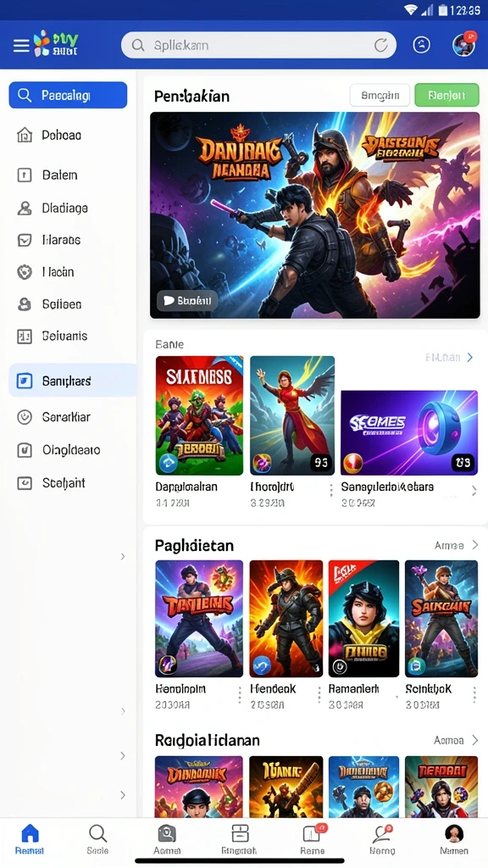Click the green Rienjert button
This screenshot has width=488, height=868.
click(x=446, y=95)
